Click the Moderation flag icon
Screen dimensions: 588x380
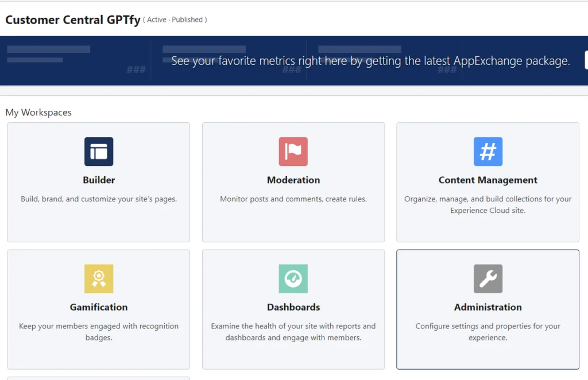tap(293, 152)
